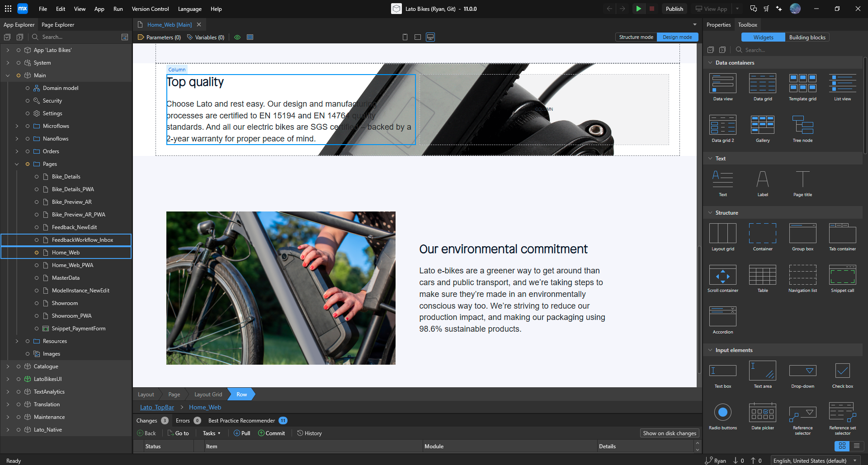This screenshot has height=465, width=868.
Task: Open the Version Control menu
Action: 150,9
